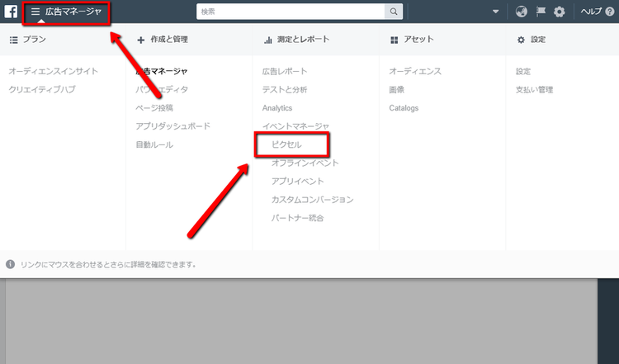
Task: Open 自動ルール
Action: pyautogui.click(x=154, y=145)
